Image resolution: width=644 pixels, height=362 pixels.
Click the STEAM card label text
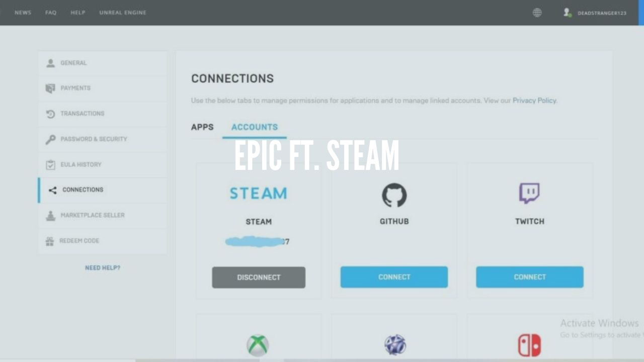point(259,222)
